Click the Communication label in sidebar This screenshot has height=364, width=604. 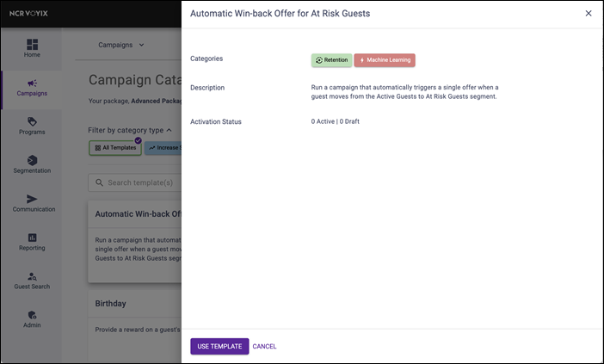click(x=34, y=209)
